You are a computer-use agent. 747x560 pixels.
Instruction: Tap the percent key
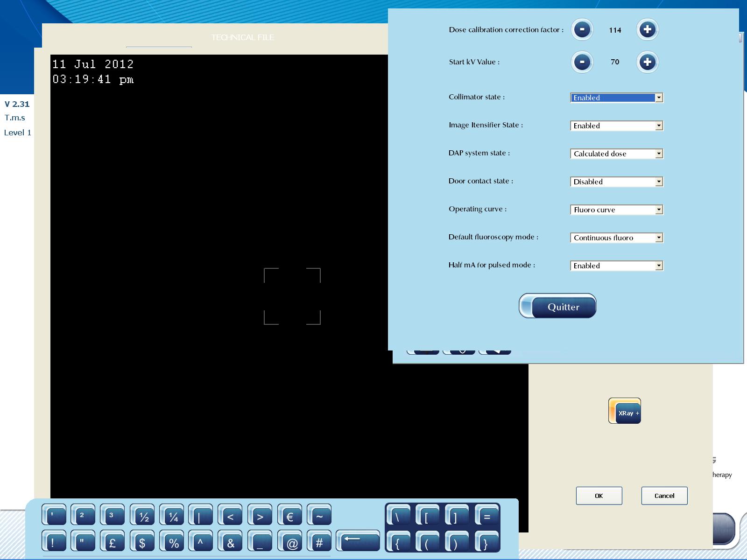(x=172, y=541)
